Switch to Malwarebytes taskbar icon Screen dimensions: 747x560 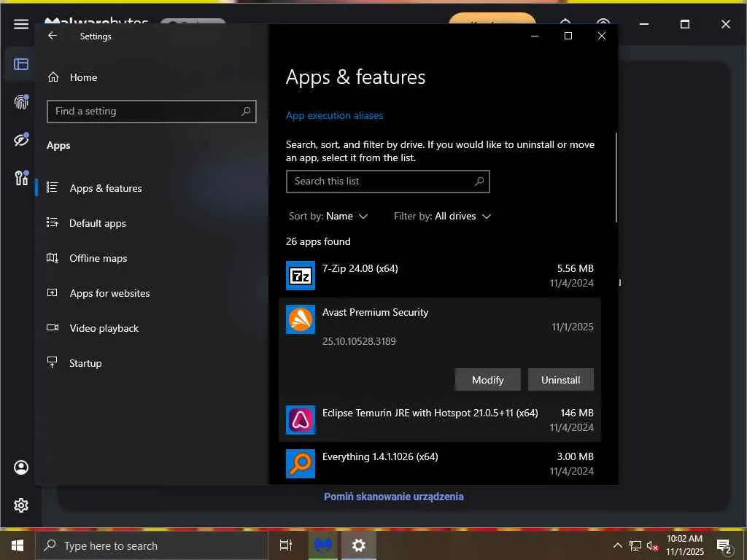click(x=322, y=545)
